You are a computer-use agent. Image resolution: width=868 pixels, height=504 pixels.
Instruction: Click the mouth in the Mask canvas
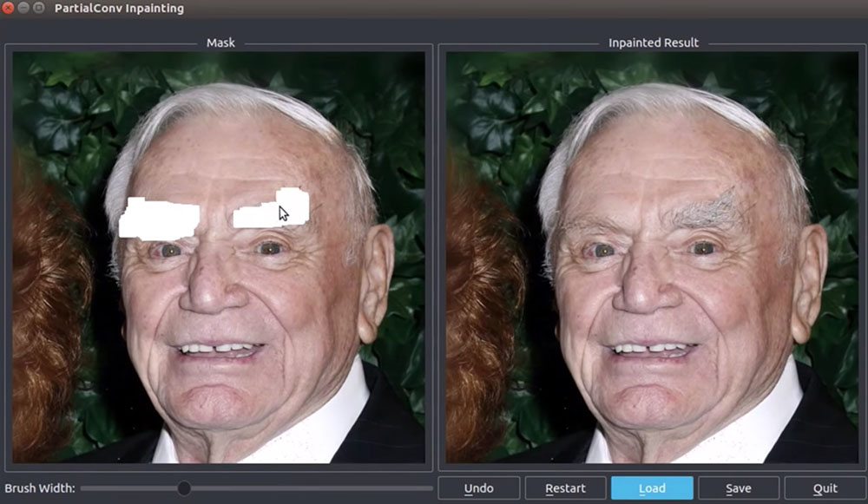tap(219, 350)
